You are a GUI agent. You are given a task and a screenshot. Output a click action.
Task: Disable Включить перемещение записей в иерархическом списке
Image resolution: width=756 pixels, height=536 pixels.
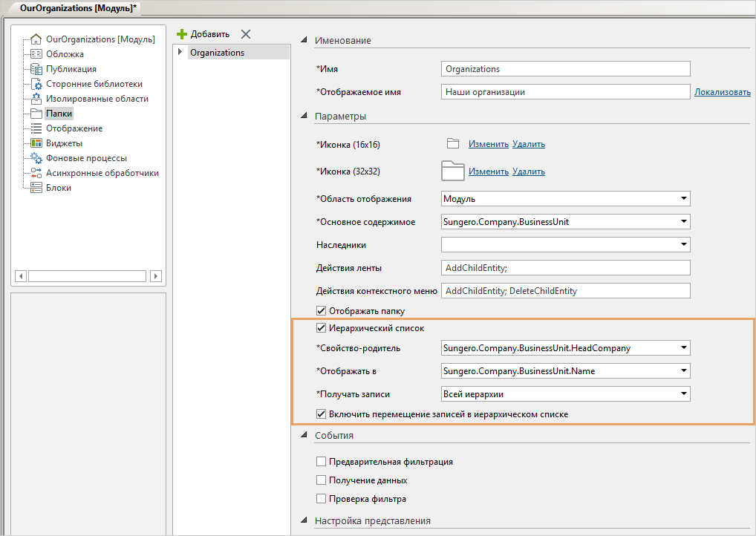click(x=321, y=414)
